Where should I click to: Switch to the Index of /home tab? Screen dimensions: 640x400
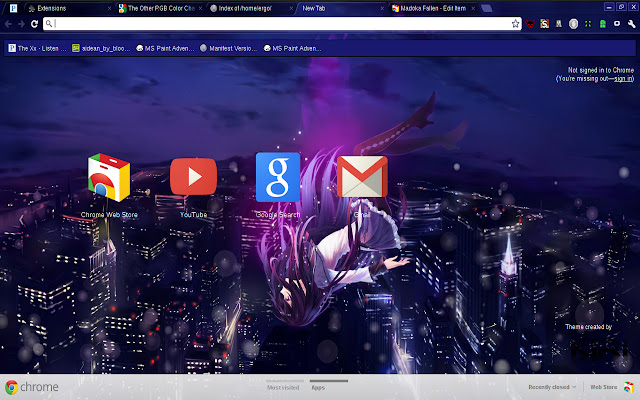[251, 8]
